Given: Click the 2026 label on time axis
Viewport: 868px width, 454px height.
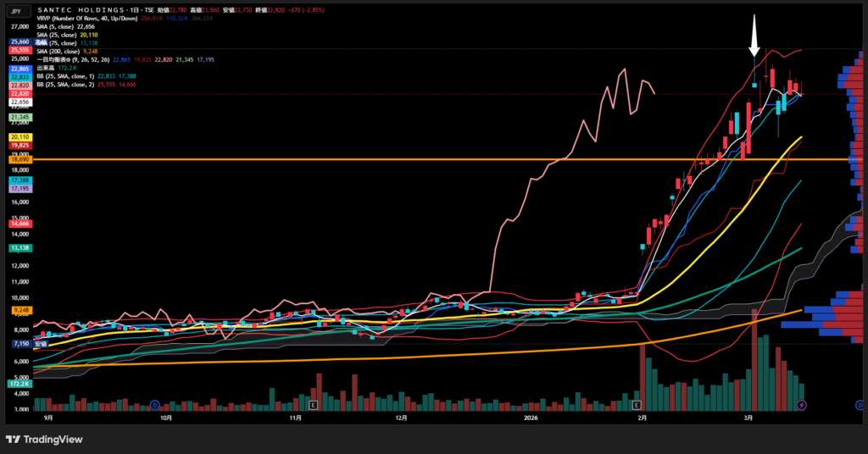Looking at the screenshot, I should pos(530,418).
